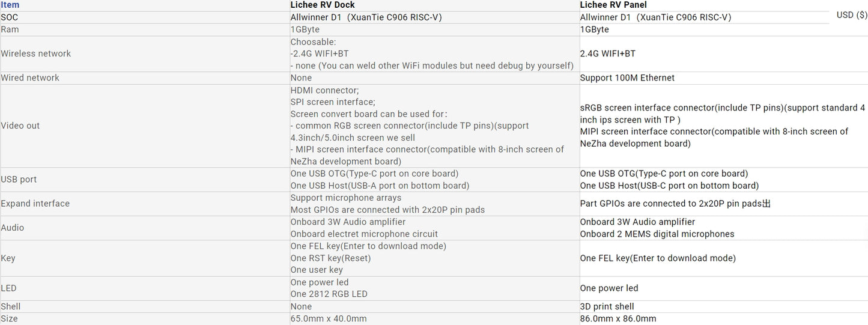Click the blue "Item" column header
This screenshot has height=325, width=868.
[x=10, y=5]
